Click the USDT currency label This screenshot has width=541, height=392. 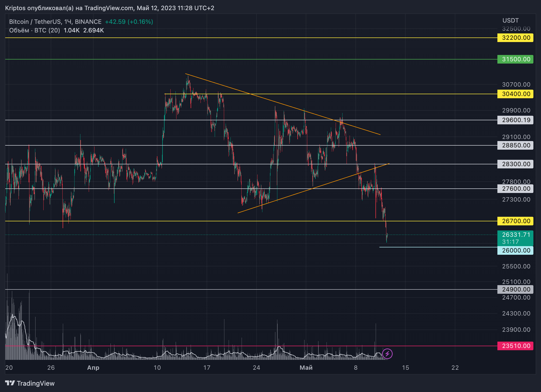[511, 21]
